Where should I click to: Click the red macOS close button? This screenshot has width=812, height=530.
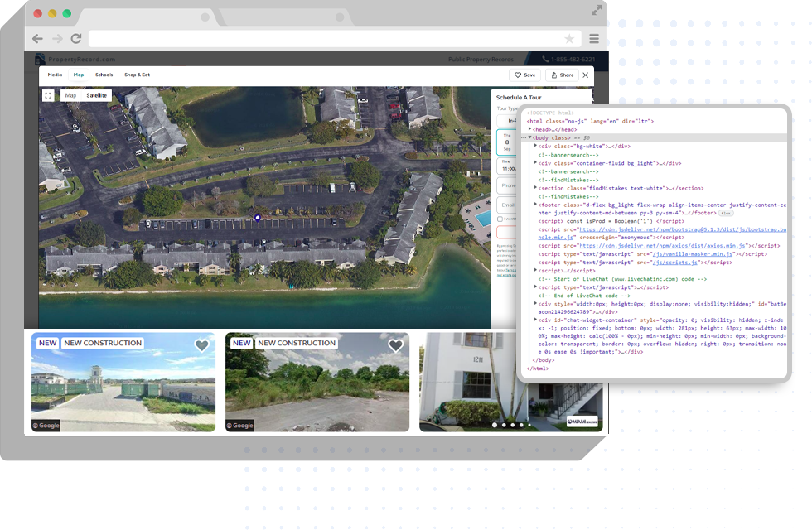[38, 13]
